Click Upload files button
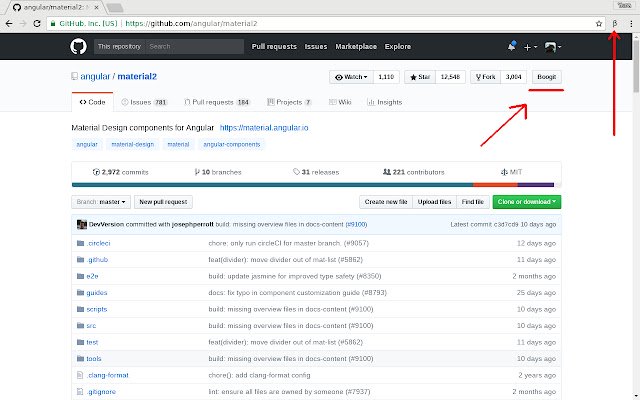The width and height of the screenshot is (640, 400). point(434,202)
